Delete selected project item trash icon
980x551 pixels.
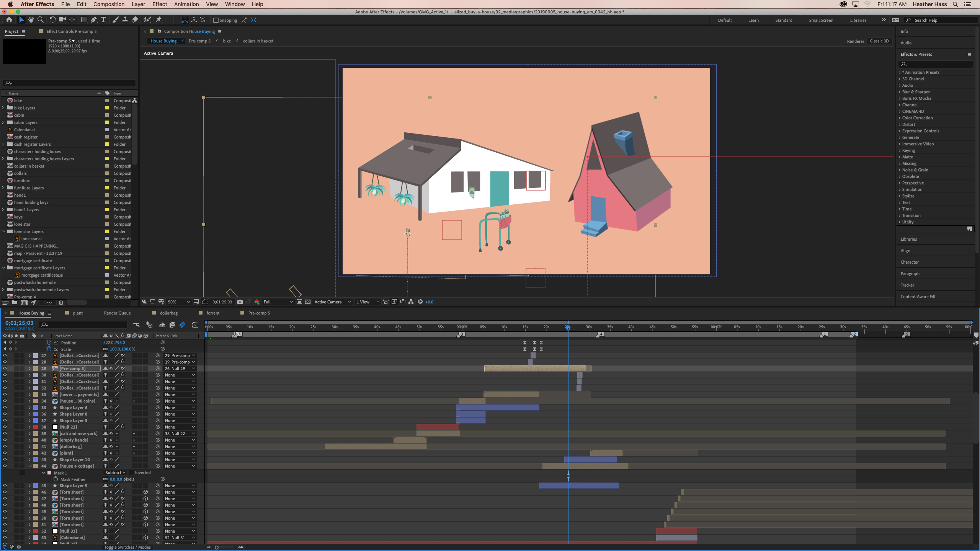pyautogui.click(x=61, y=303)
